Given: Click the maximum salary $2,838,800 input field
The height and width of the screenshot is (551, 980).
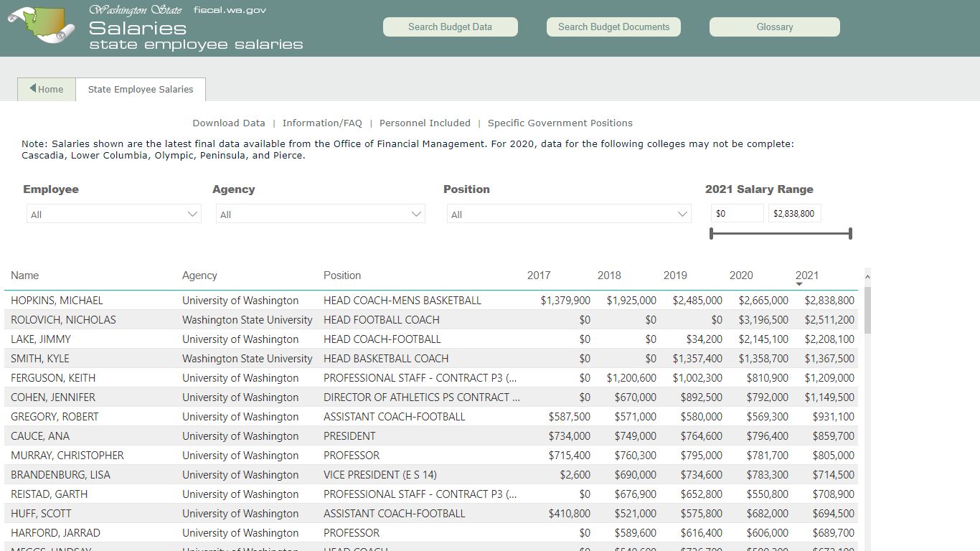Looking at the screenshot, I should pos(795,213).
